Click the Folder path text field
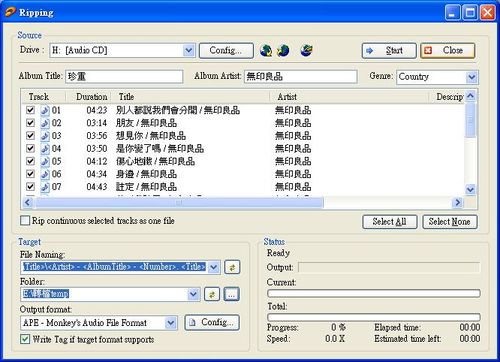 [105, 294]
